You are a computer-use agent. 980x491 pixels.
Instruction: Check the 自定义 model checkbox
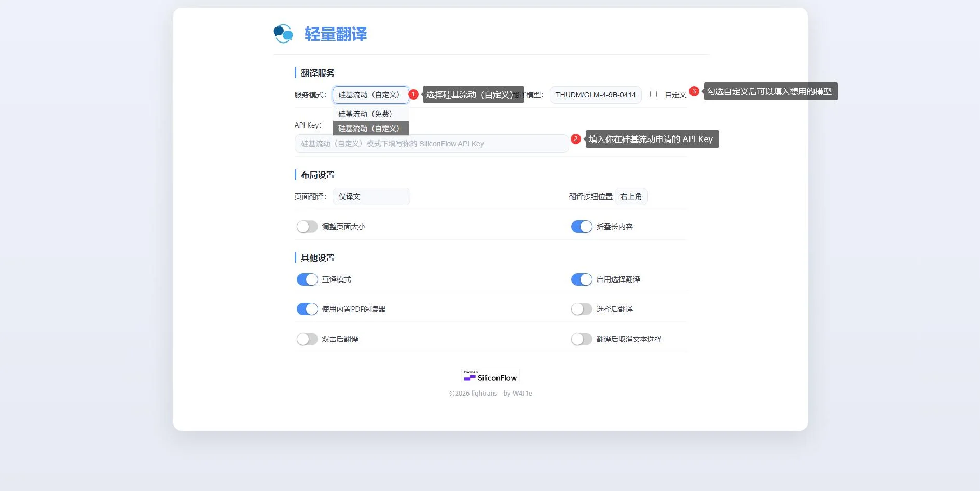[653, 94]
